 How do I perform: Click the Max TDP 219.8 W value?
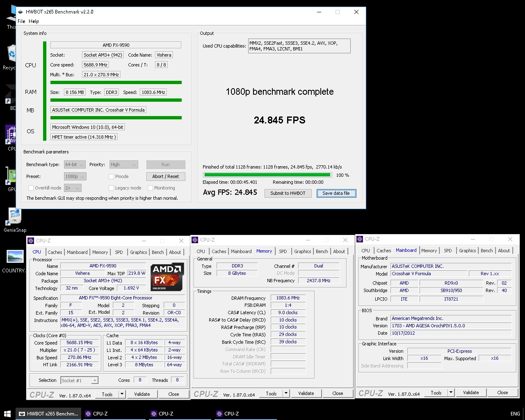click(137, 273)
